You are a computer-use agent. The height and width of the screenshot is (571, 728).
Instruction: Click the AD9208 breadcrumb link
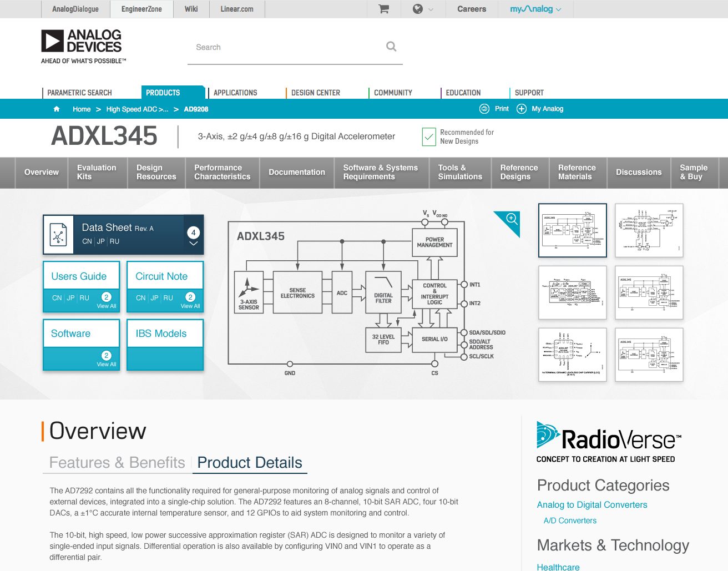tap(196, 109)
